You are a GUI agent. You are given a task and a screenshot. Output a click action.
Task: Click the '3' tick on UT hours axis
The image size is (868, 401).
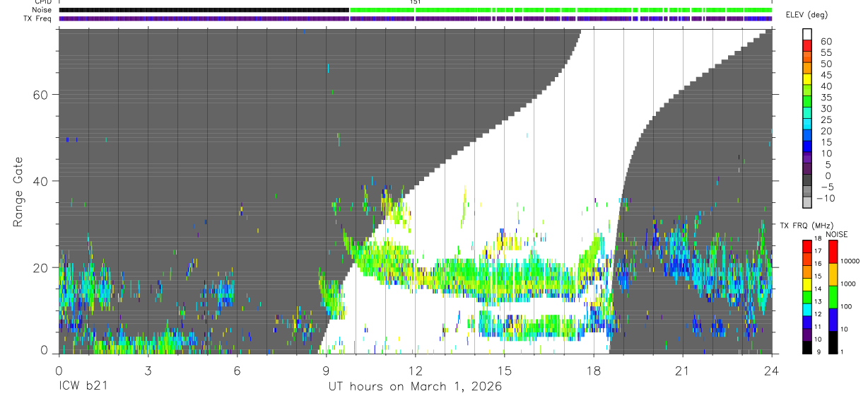point(148,371)
